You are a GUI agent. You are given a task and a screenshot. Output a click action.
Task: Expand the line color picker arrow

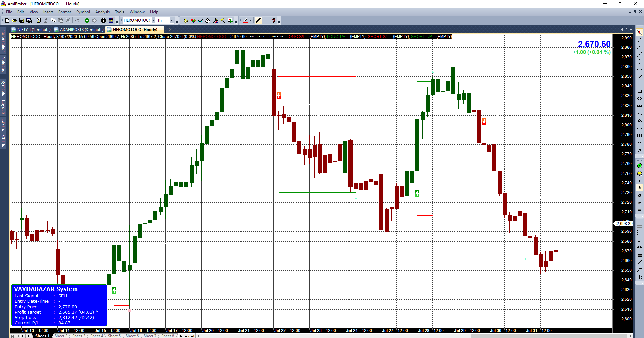[251, 21]
